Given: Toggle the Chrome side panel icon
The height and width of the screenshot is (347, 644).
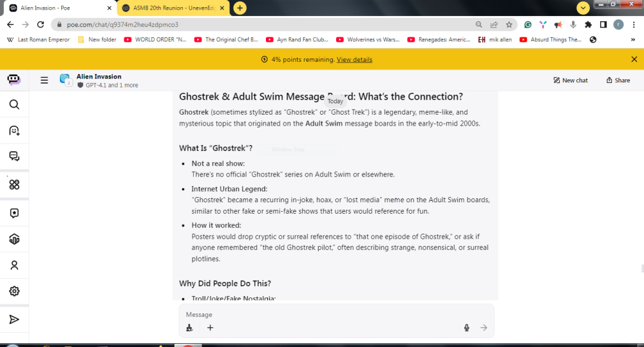Looking at the screenshot, I should pos(603,24).
